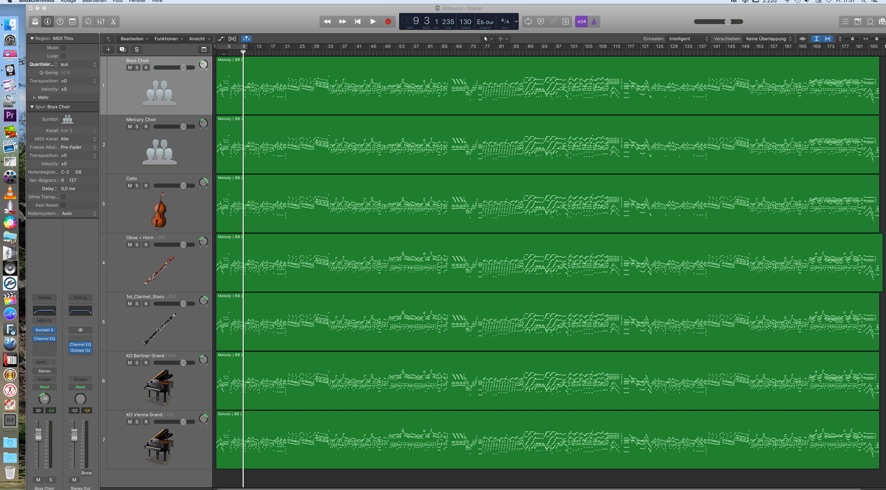Enable the region Loop checkbox
886x490 pixels.
(63, 56)
